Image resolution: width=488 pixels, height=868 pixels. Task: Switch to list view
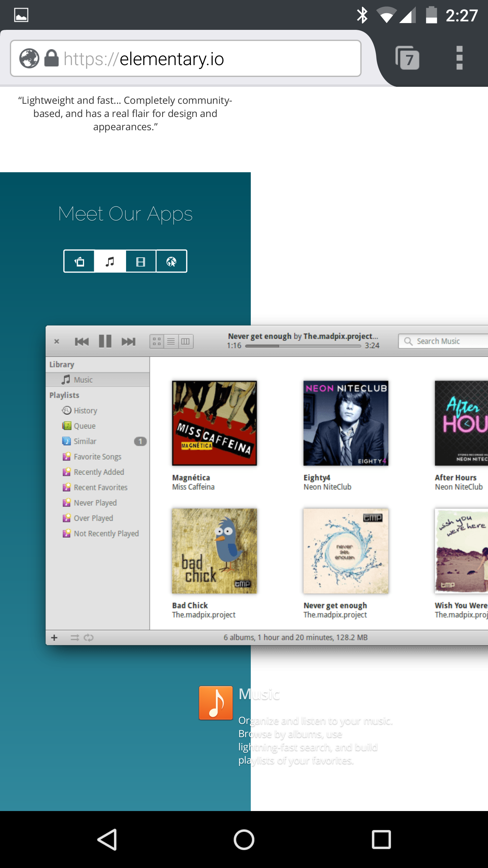(171, 341)
